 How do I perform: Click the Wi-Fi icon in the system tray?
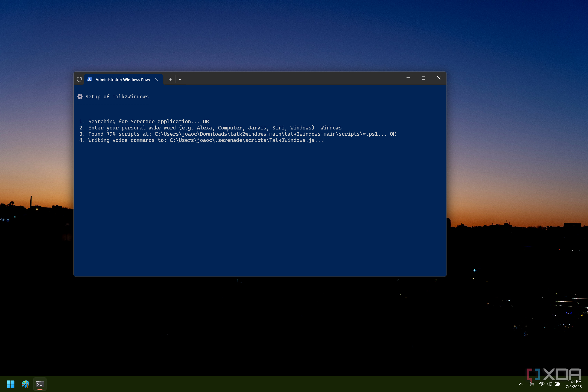click(541, 384)
